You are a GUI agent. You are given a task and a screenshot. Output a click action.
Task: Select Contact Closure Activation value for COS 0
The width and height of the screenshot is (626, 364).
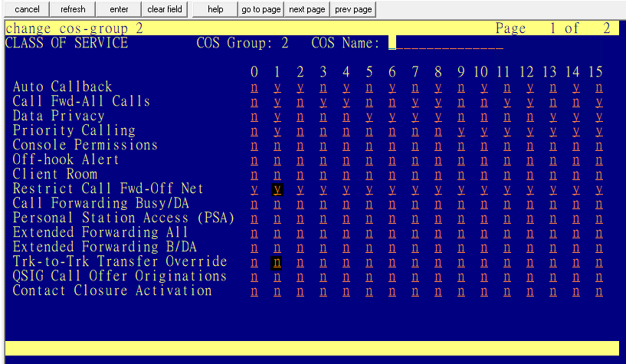tap(254, 291)
